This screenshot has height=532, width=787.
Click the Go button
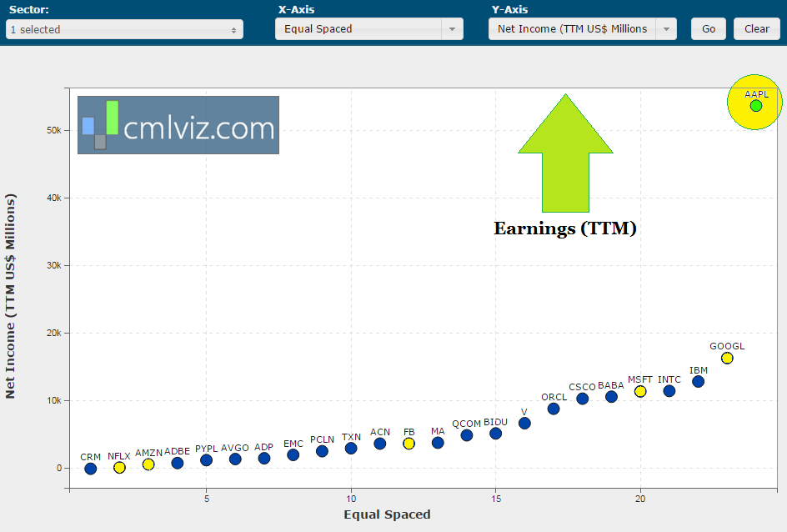(708, 29)
